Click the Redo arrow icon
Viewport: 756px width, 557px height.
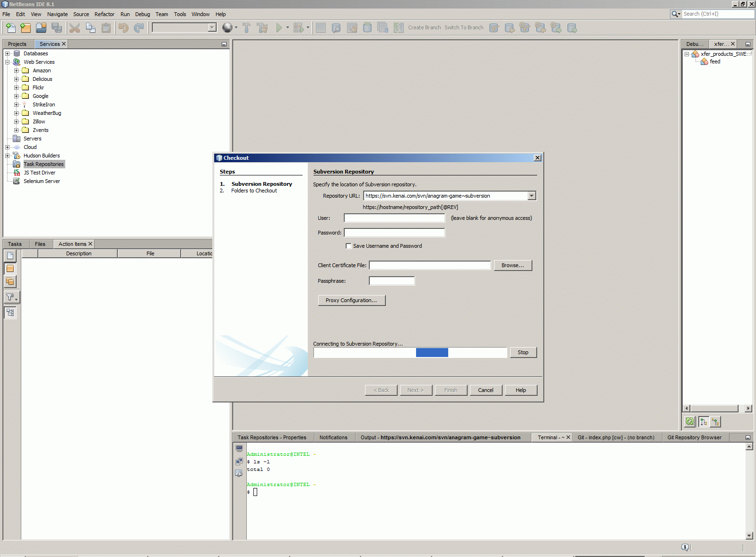coord(139,28)
